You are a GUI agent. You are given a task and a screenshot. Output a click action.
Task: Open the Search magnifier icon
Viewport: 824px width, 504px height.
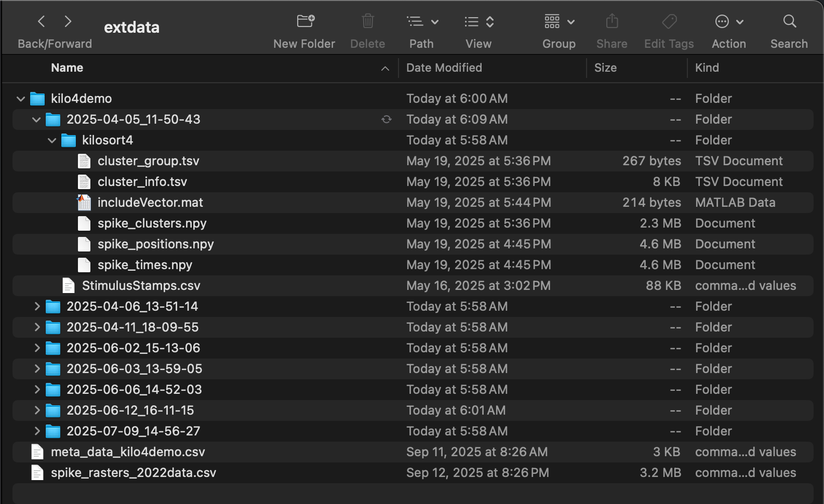tap(789, 21)
